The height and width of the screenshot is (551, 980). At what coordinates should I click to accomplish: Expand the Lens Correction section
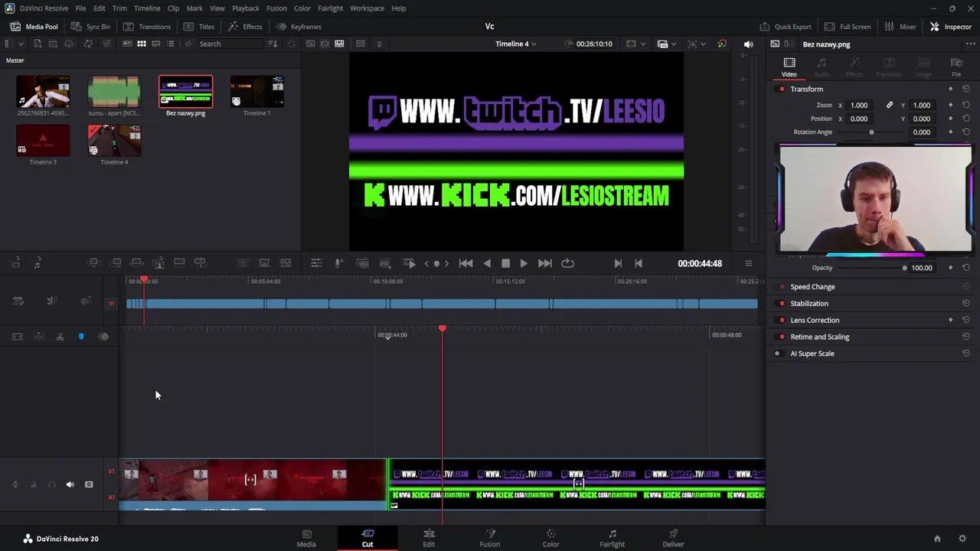(x=815, y=321)
